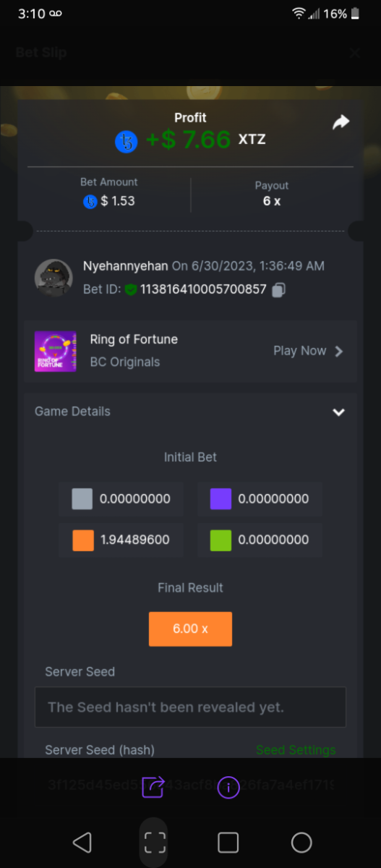Tap the purple info circle icon

[x=228, y=787]
